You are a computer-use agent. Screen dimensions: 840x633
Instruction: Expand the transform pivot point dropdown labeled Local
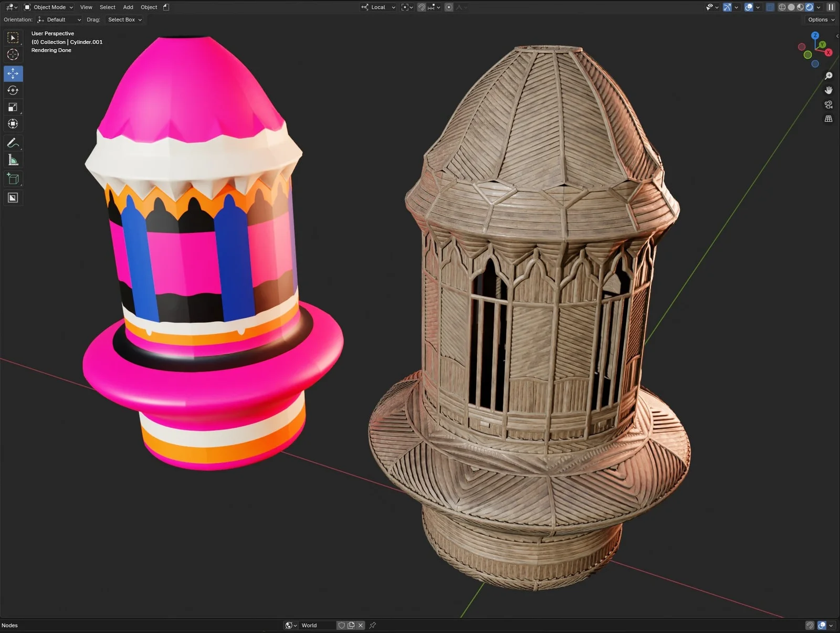(x=377, y=7)
